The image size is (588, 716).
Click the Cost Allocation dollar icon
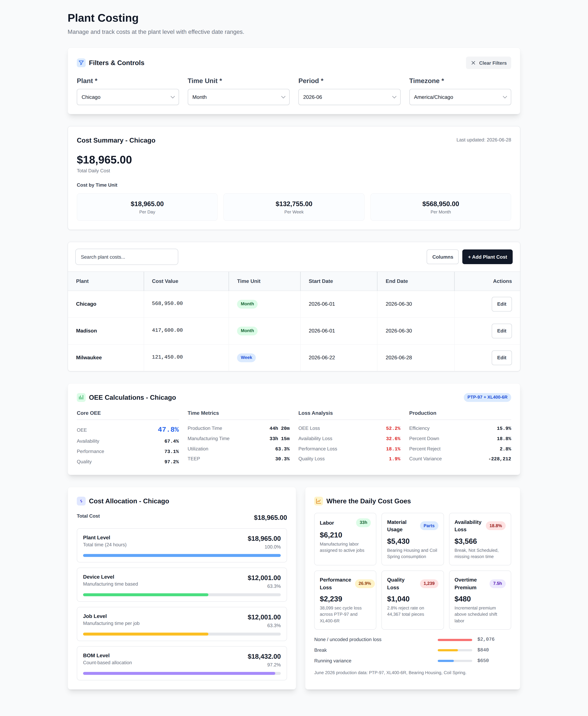click(x=81, y=501)
